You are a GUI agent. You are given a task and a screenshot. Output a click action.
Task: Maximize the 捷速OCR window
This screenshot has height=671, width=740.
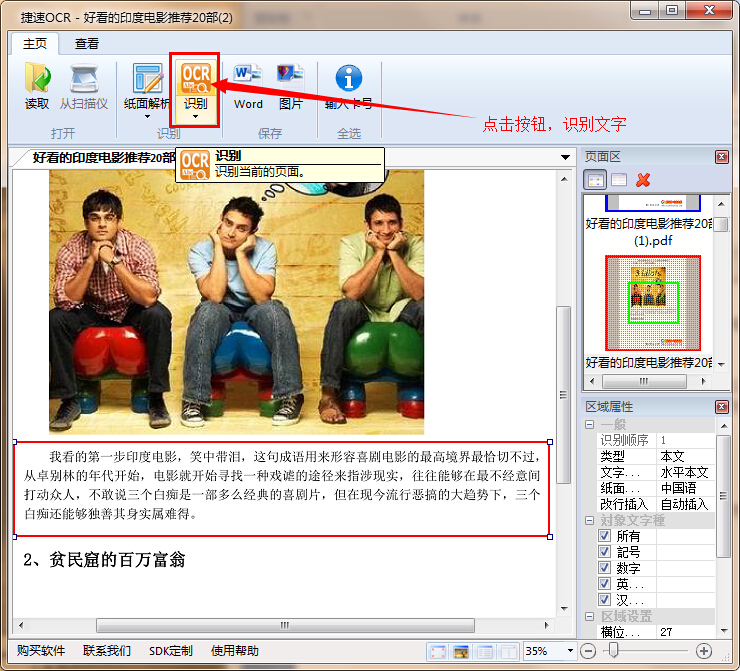pyautogui.click(x=672, y=10)
